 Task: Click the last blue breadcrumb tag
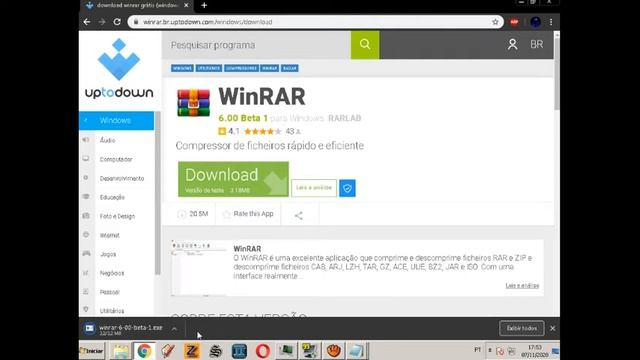click(290, 68)
